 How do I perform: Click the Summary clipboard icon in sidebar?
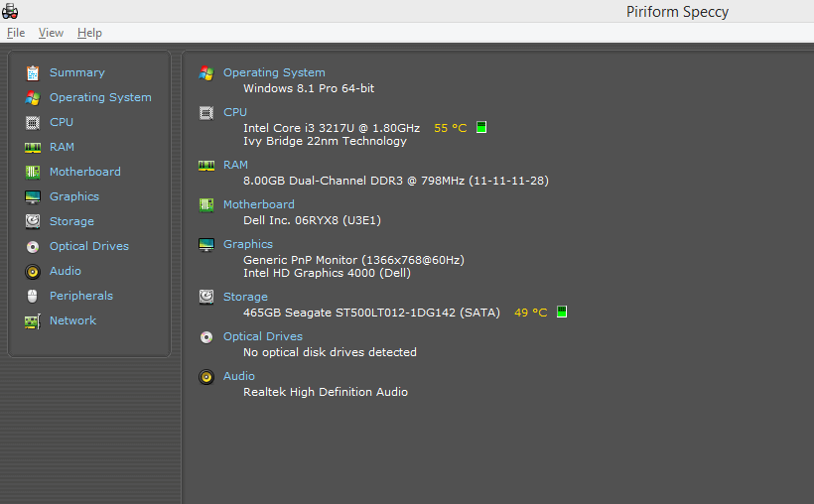pyautogui.click(x=33, y=73)
